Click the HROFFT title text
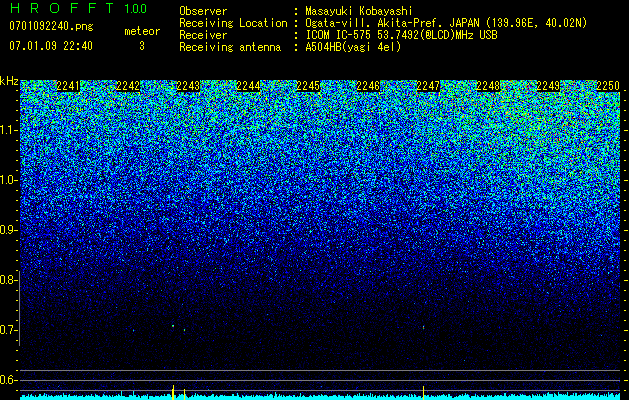 point(62,8)
